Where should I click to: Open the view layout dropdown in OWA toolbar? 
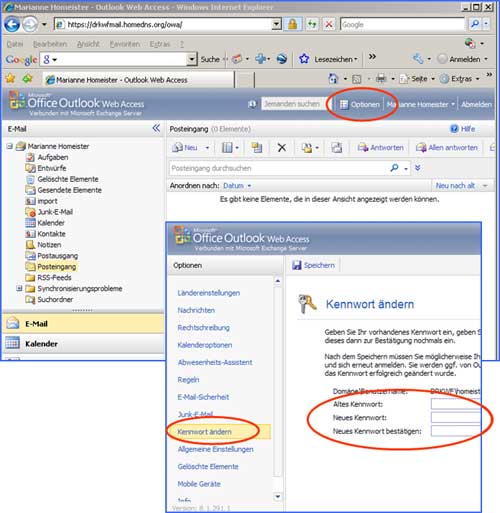(x=237, y=148)
